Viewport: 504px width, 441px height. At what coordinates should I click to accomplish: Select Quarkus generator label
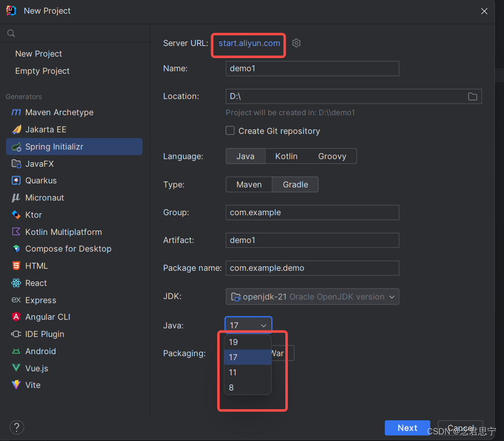pos(41,181)
